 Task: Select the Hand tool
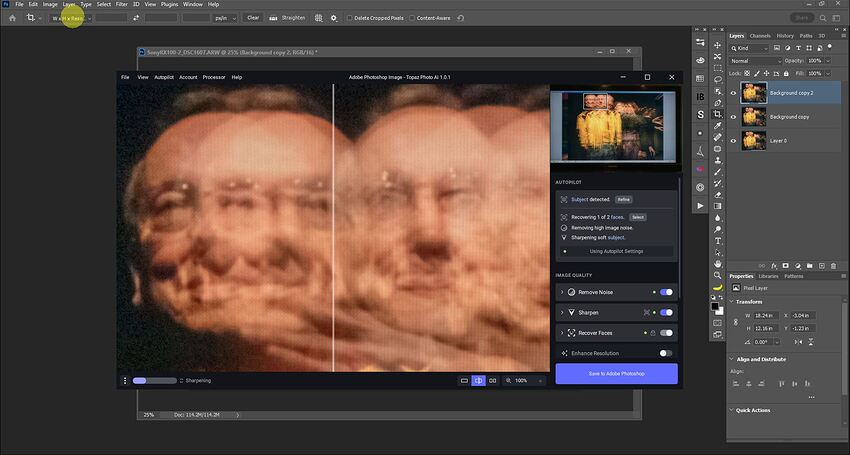[x=718, y=264]
